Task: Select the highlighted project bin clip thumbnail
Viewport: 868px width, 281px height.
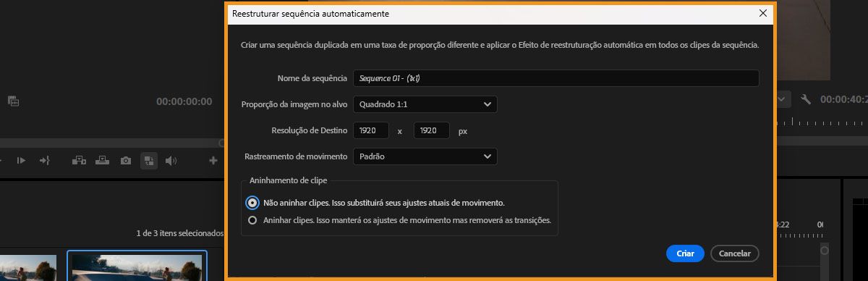Action: pyautogui.click(x=137, y=266)
